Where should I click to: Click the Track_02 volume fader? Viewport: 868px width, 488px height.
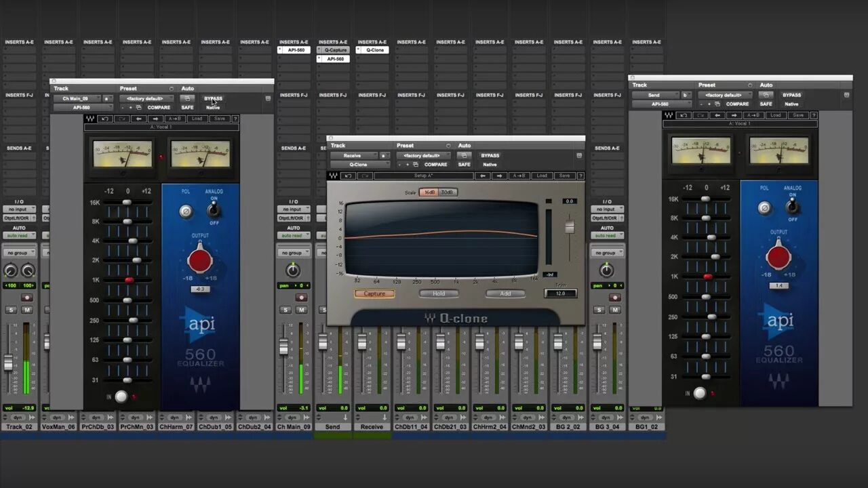coord(9,363)
